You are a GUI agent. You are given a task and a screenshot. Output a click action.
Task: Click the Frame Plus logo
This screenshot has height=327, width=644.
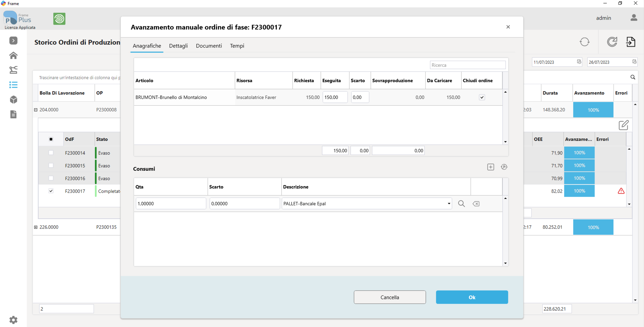pos(17,18)
